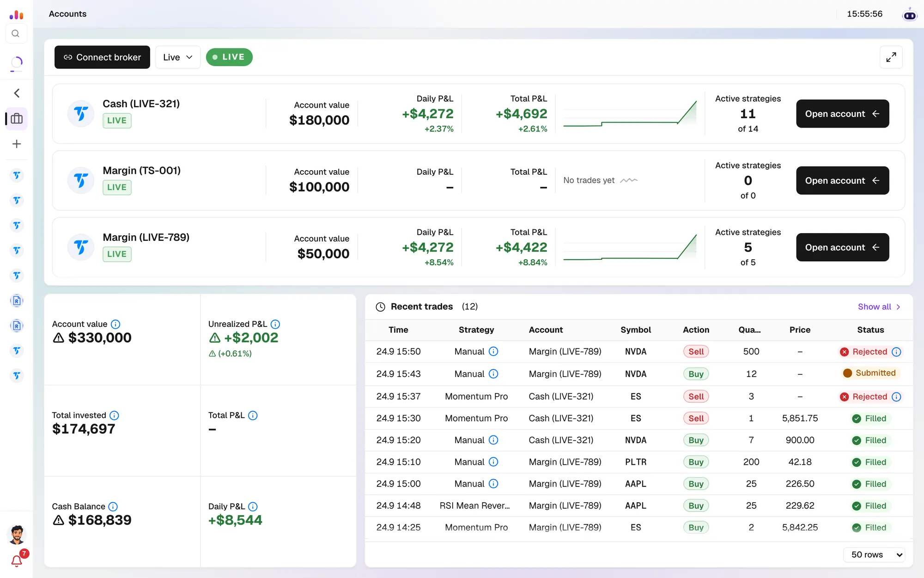Sort by the Strategy column header

click(476, 330)
